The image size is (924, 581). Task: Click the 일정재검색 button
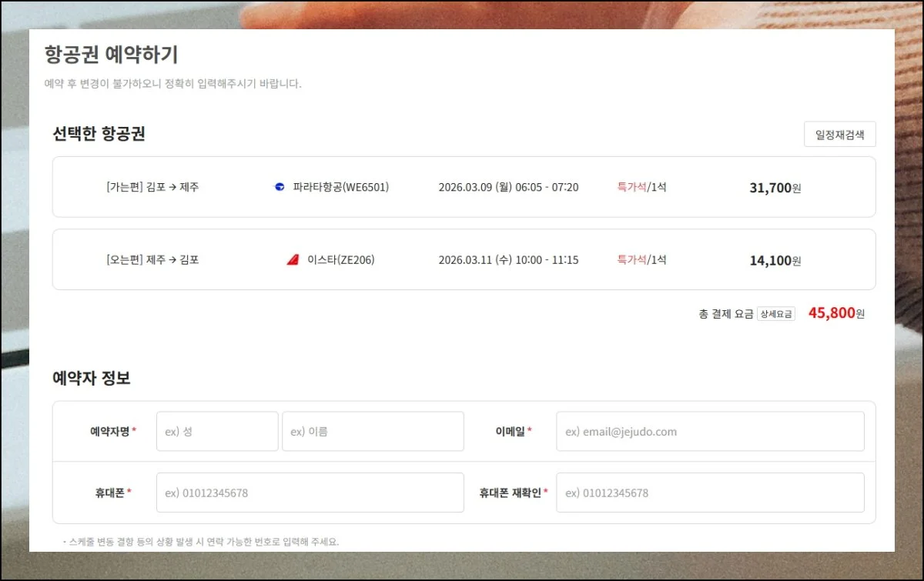coord(839,135)
